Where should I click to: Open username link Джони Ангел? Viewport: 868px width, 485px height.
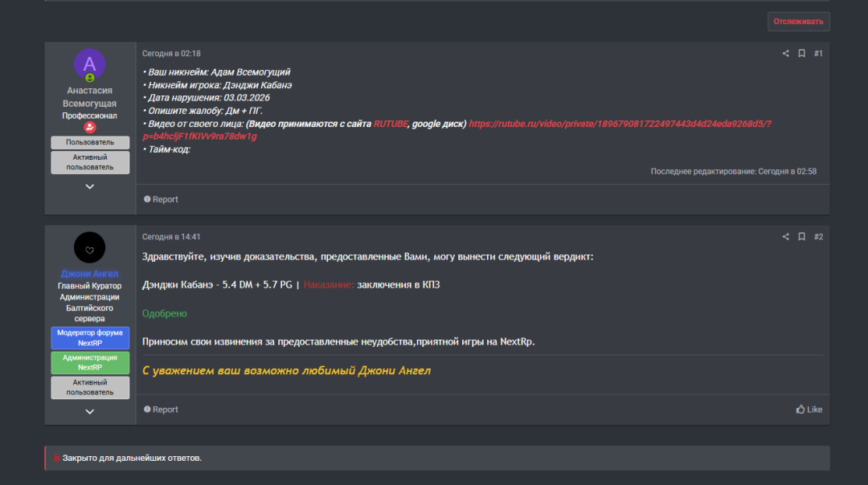coord(90,274)
